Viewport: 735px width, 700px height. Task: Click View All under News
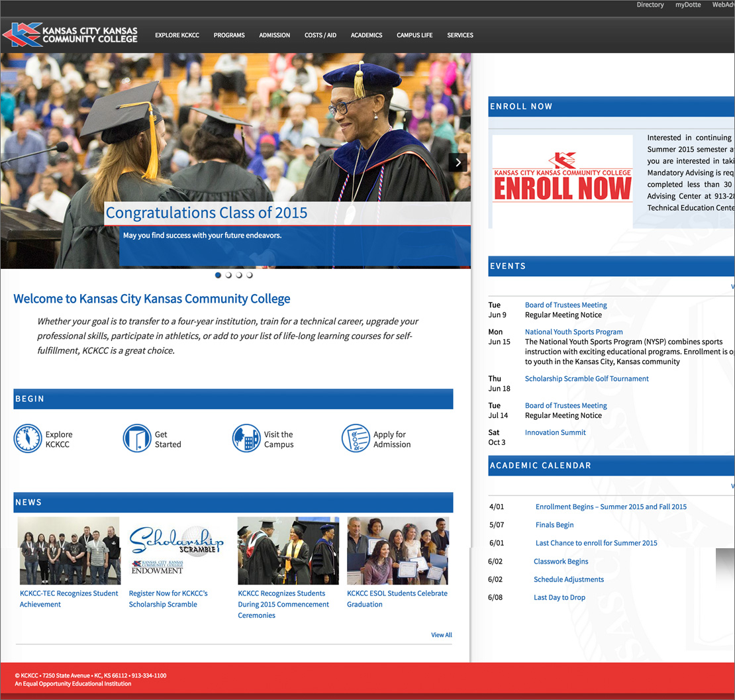tap(442, 635)
